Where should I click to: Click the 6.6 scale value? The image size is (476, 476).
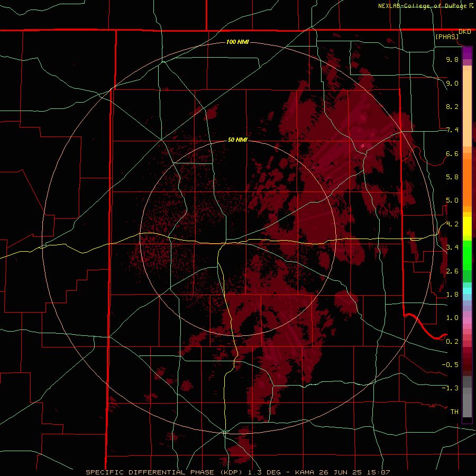(452, 153)
